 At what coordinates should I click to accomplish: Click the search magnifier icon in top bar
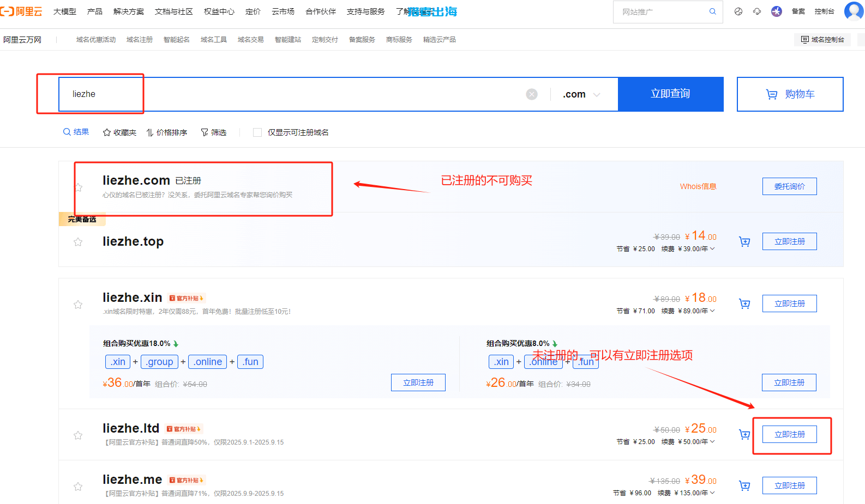(712, 11)
